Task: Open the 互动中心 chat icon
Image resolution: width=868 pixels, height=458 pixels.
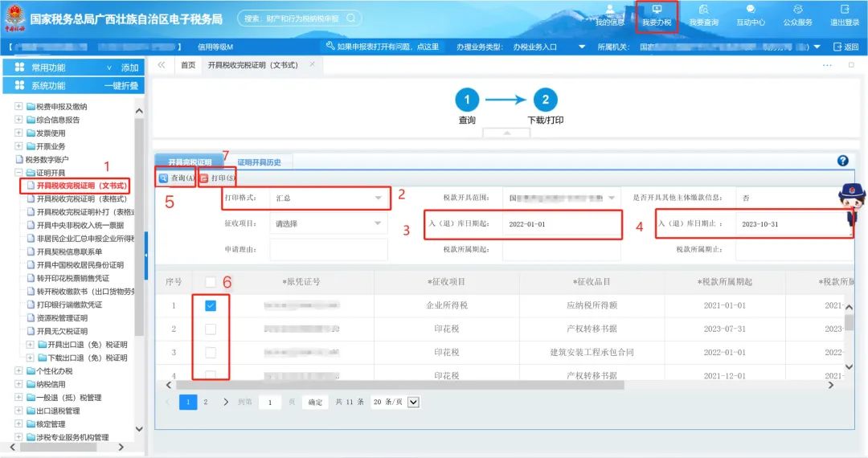Action: pos(751,10)
